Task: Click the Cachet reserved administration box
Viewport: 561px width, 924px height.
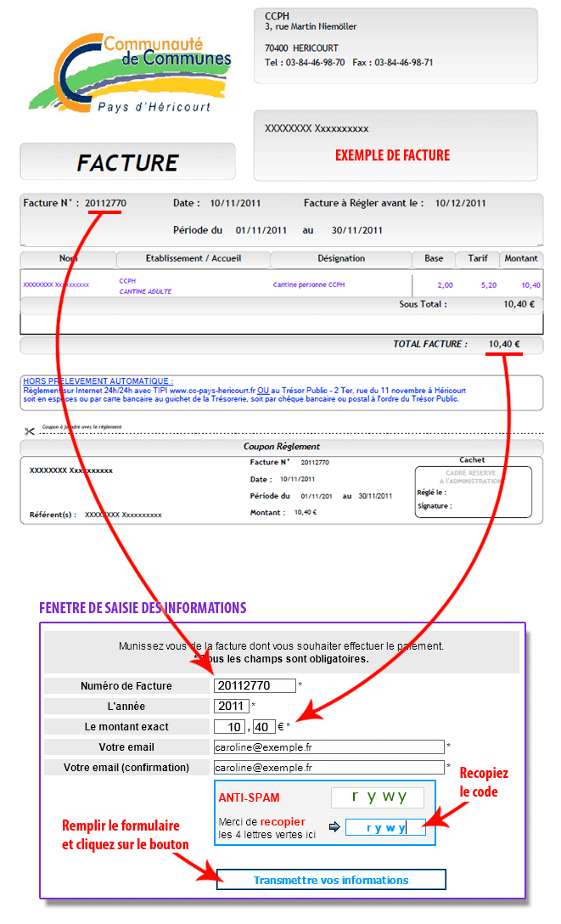Action: [473, 492]
